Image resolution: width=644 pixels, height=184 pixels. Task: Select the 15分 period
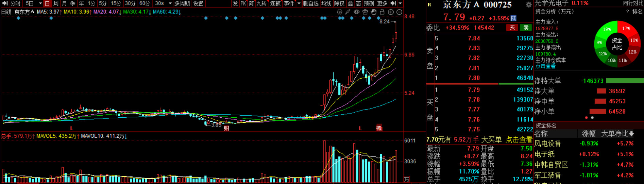[x=116, y=3]
